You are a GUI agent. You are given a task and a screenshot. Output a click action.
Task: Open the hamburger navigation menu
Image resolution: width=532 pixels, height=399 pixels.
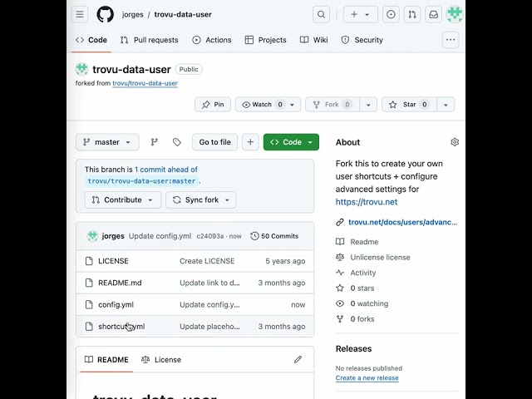[80, 15]
